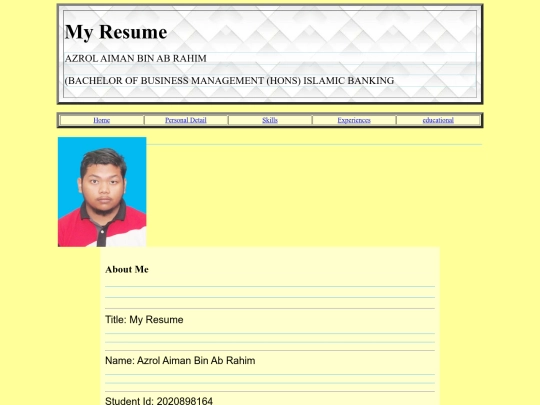The height and width of the screenshot is (405, 540).
Task: Select the 'Title: My Resume' text
Action: click(144, 320)
